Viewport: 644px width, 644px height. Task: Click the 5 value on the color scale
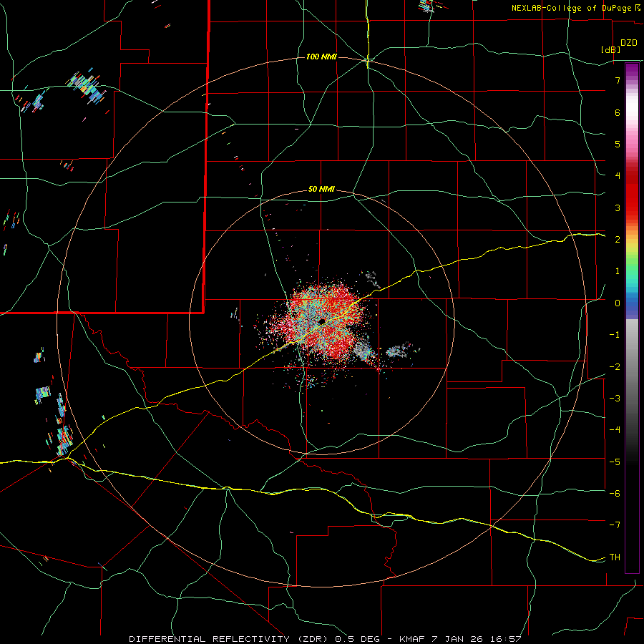[x=618, y=144]
